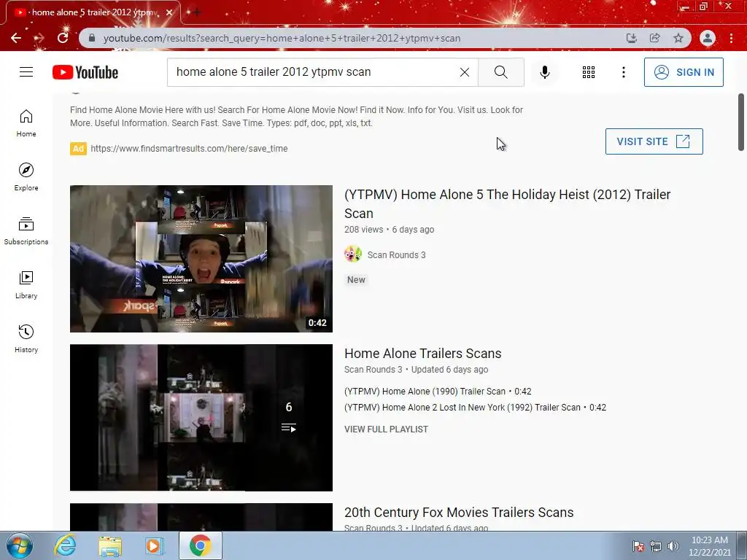Open the Windows Start button

pos(20,545)
